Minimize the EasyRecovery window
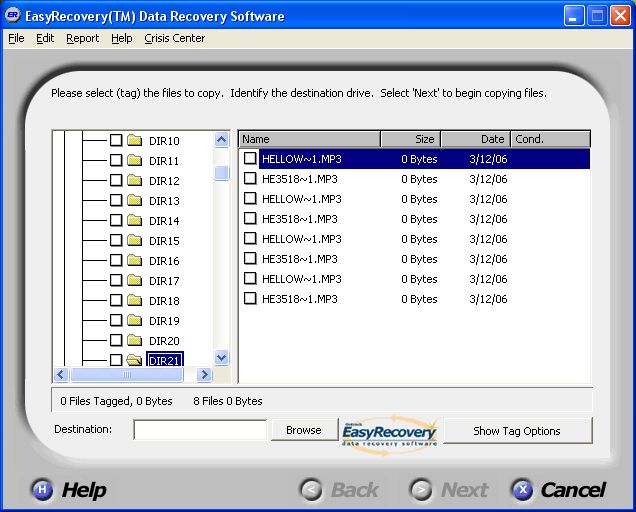The image size is (636, 512). 574,16
